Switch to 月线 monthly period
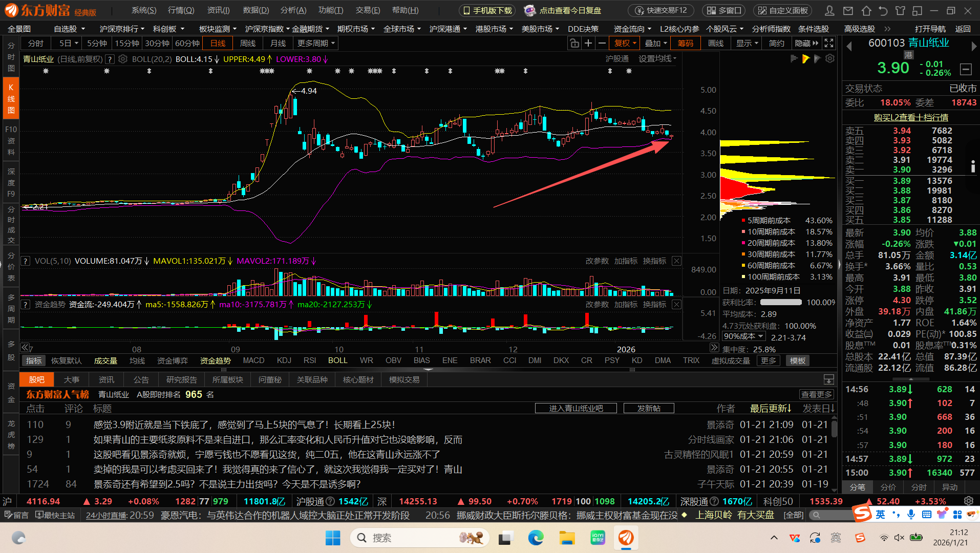 [x=278, y=44]
